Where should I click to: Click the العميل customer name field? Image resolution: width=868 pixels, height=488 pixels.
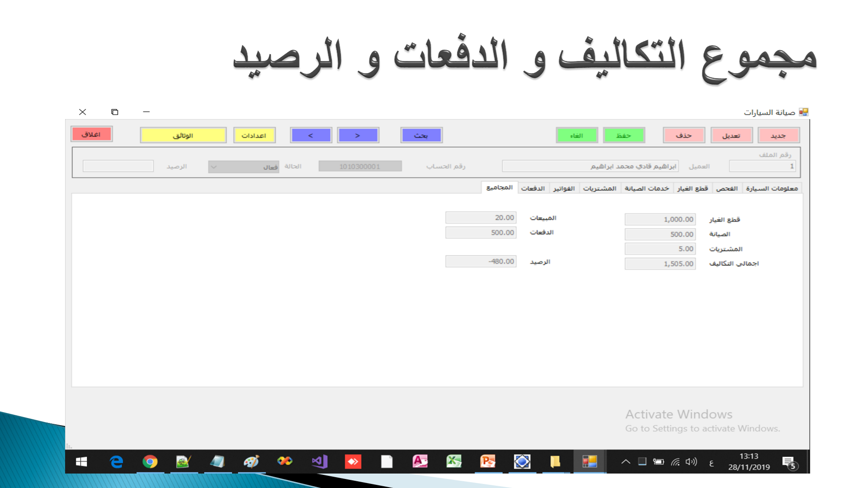point(590,166)
